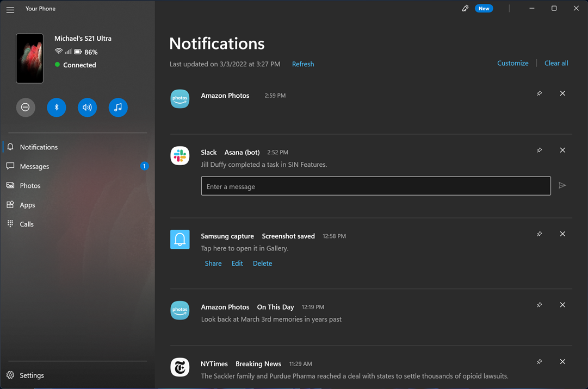Click the Slack app icon

point(180,156)
